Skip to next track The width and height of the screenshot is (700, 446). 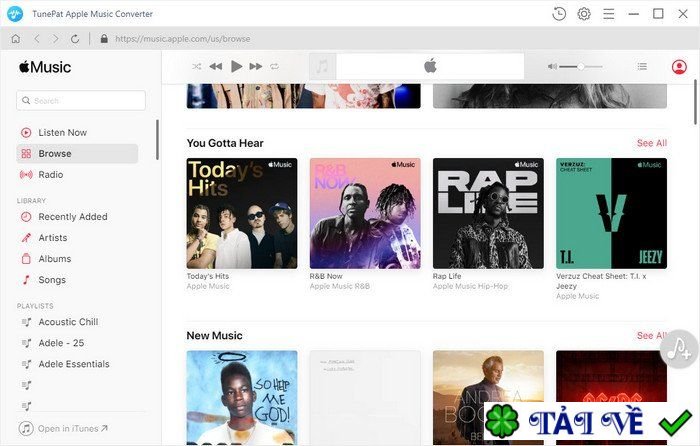256,67
